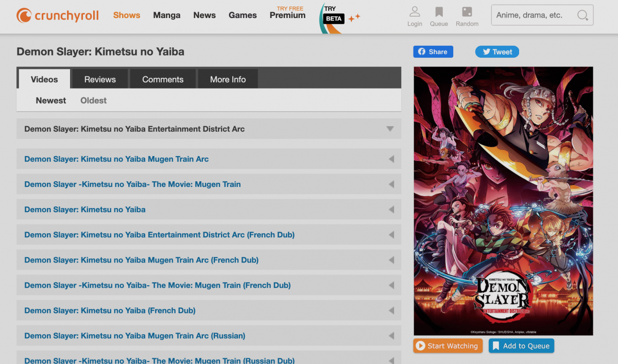The image size is (618, 364).
Task: Click the Demon Slayer poster image
Action: pos(503,201)
